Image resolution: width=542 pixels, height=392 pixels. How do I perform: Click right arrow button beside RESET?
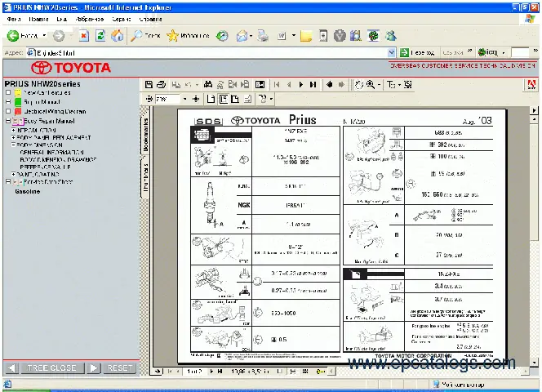(x=94, y=368)
